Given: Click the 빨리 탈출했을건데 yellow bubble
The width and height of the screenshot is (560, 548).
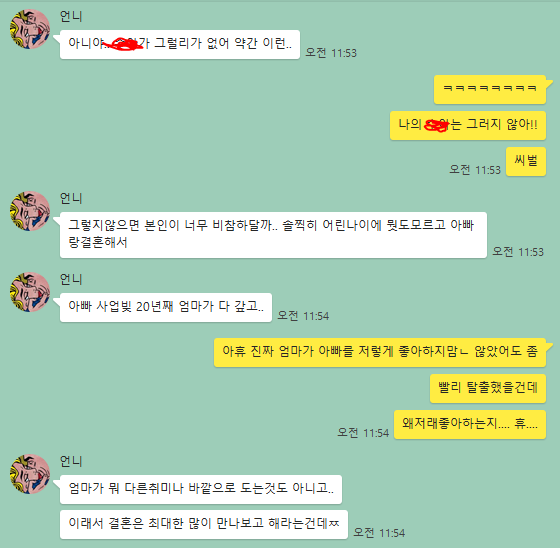Looking at the screenshot, I should point(488,389).
